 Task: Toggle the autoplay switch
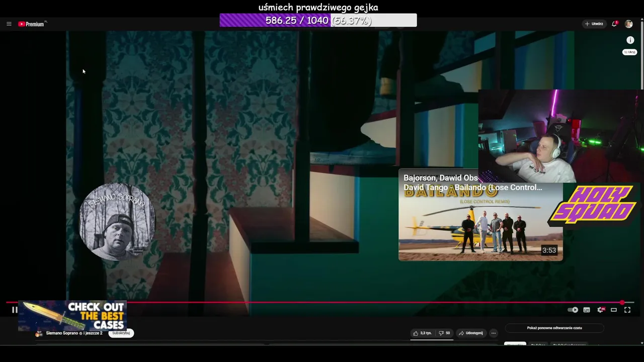point(573,310)
